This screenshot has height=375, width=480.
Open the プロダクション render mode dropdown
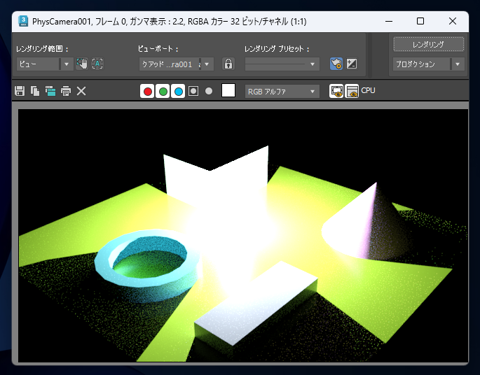(428, 64)
